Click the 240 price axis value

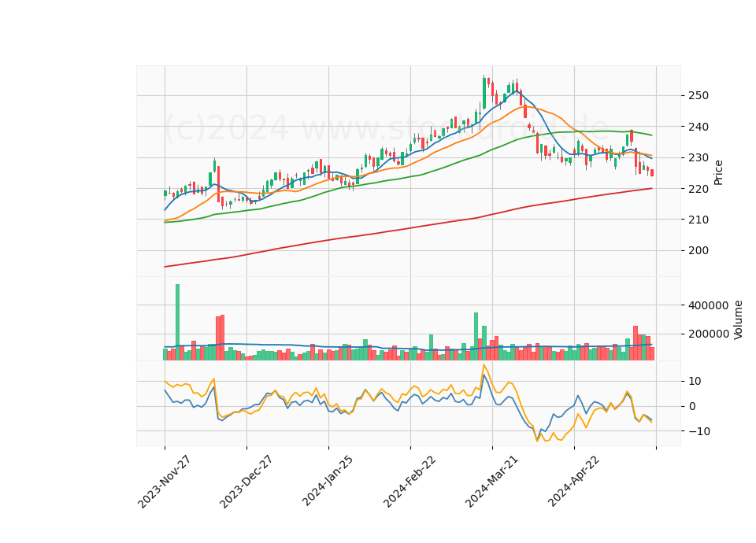pos(699,127)
